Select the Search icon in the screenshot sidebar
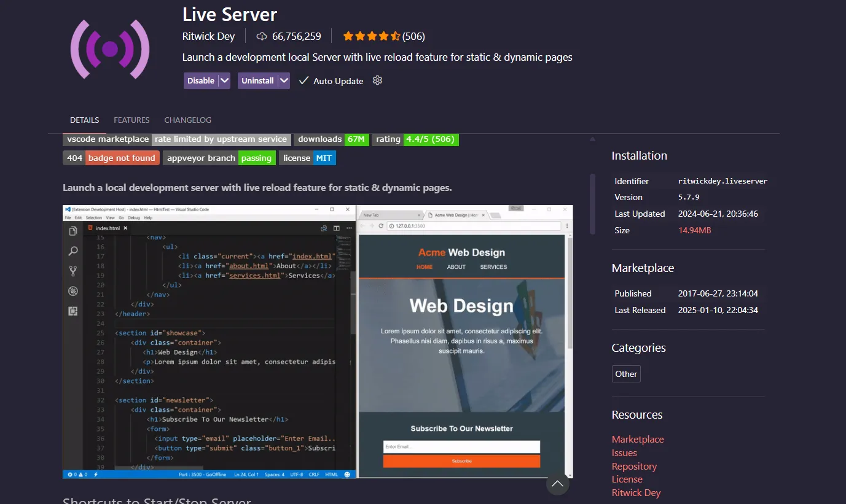This screenshot has width=846, height=504. 73,250
